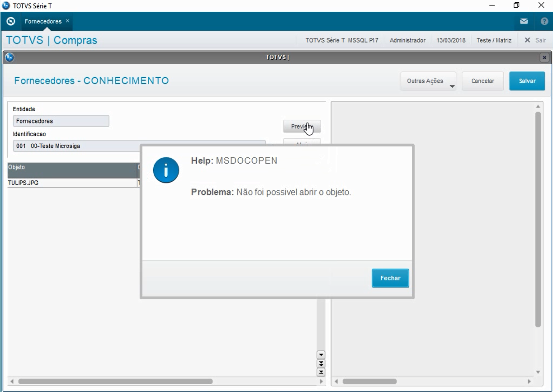Click the Fechar button in help dialog

[390, 278]
